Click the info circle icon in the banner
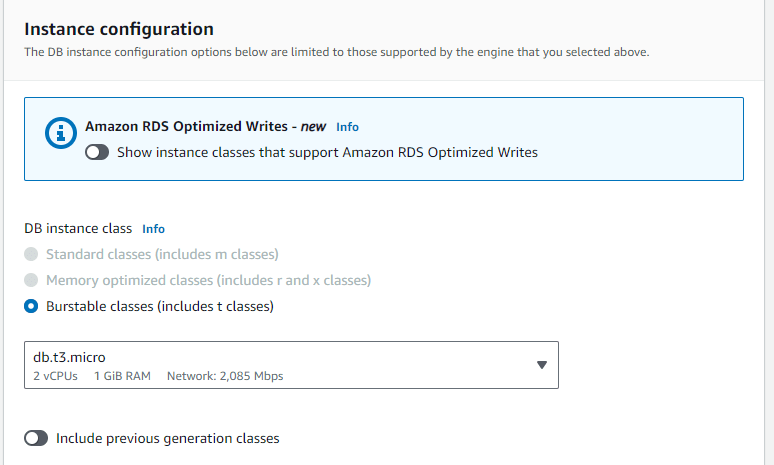Viewport: 774px width, 465px height. (x=62, y=133)
